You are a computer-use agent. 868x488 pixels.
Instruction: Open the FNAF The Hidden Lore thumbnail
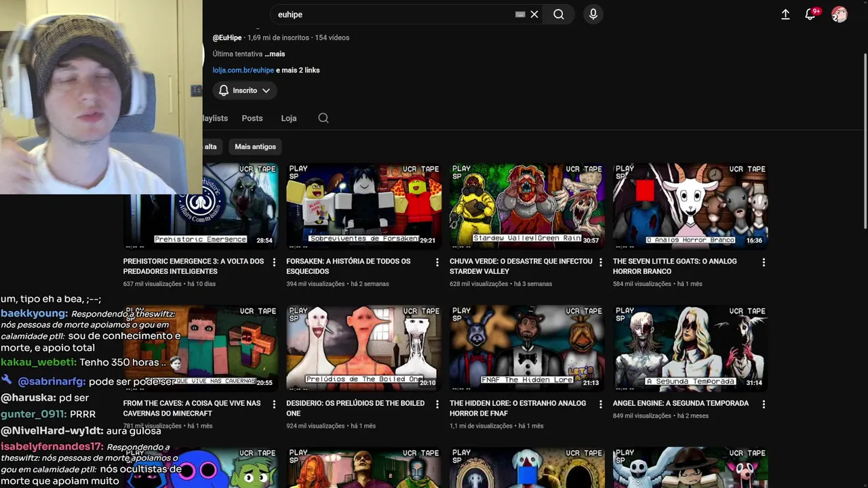click(527, 348)
